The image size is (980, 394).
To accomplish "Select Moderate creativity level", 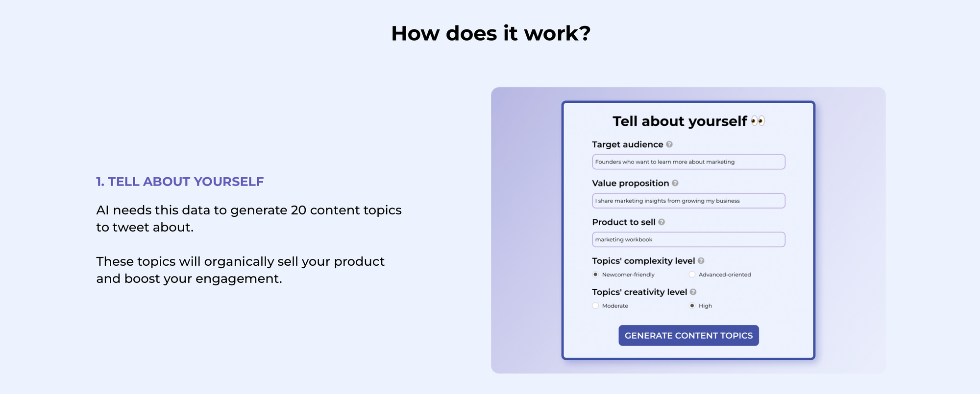I will coord(596,306).
